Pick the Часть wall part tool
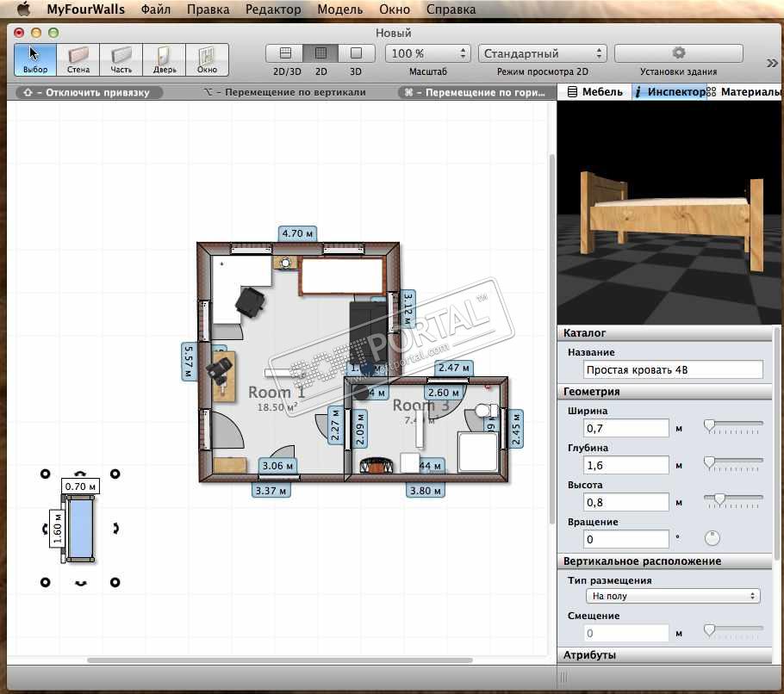 (x=121, y=59)
